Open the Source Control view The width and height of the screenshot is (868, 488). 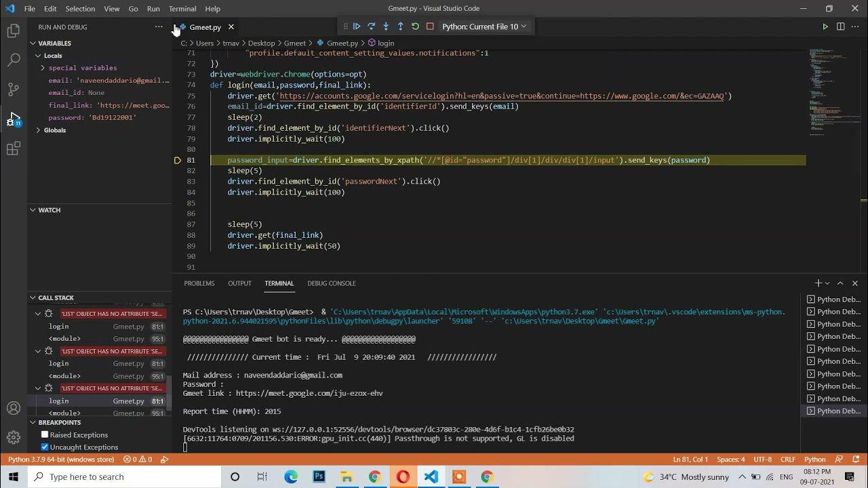pos(13,89)
